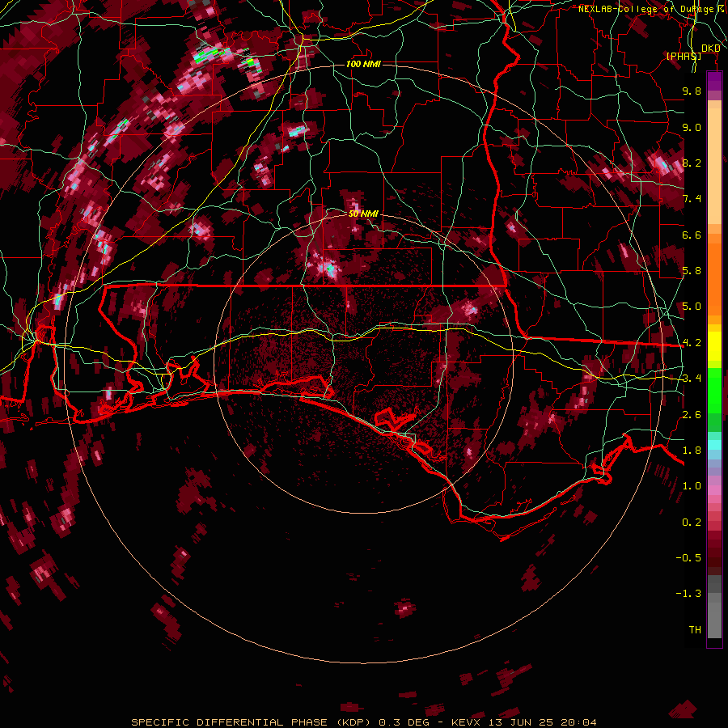Viewport: 728px width, 728px height.
Task: Click the gray bottom segment of color bar
Action: 714,616
